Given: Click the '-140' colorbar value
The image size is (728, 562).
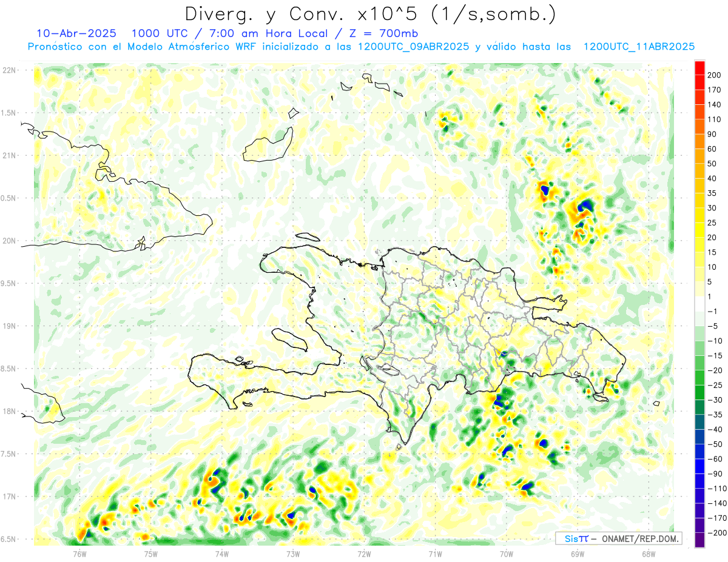Looking at the screenshot, I should (716, 503).
